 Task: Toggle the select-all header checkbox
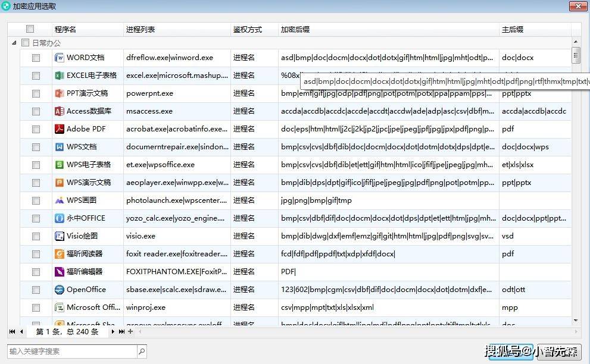[30, 29]
